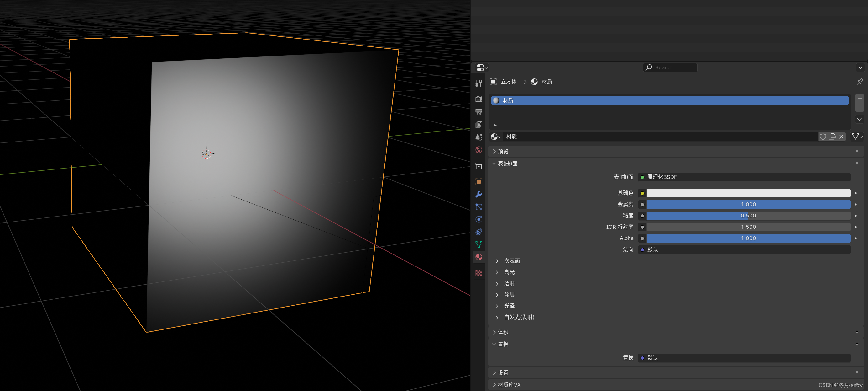Toggle pin for properties editor context

point(860,82)
